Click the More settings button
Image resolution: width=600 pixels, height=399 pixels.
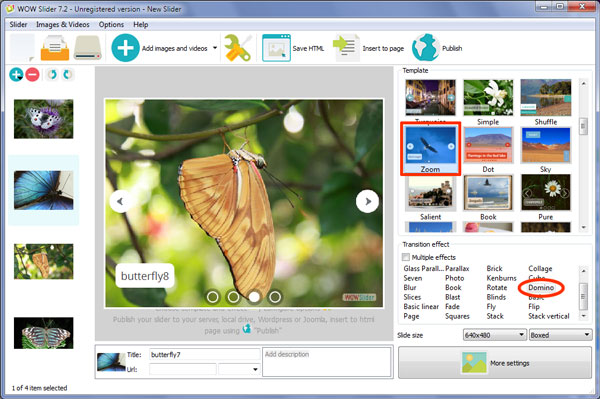click(495, 363)
